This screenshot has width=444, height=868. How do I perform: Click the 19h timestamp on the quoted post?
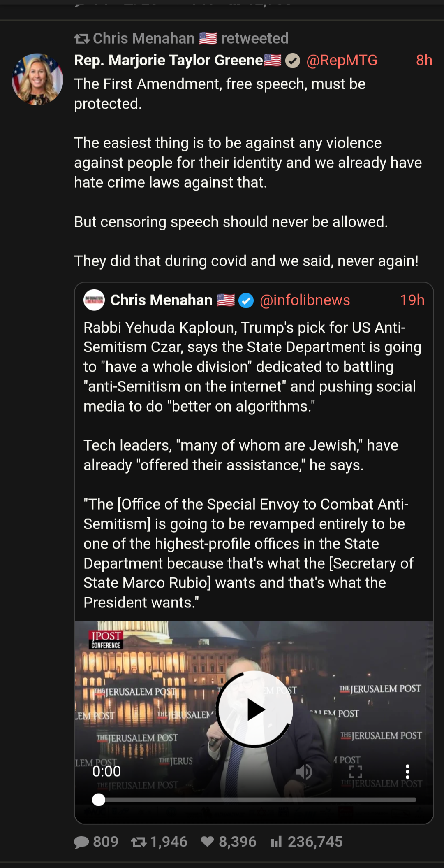412,300
